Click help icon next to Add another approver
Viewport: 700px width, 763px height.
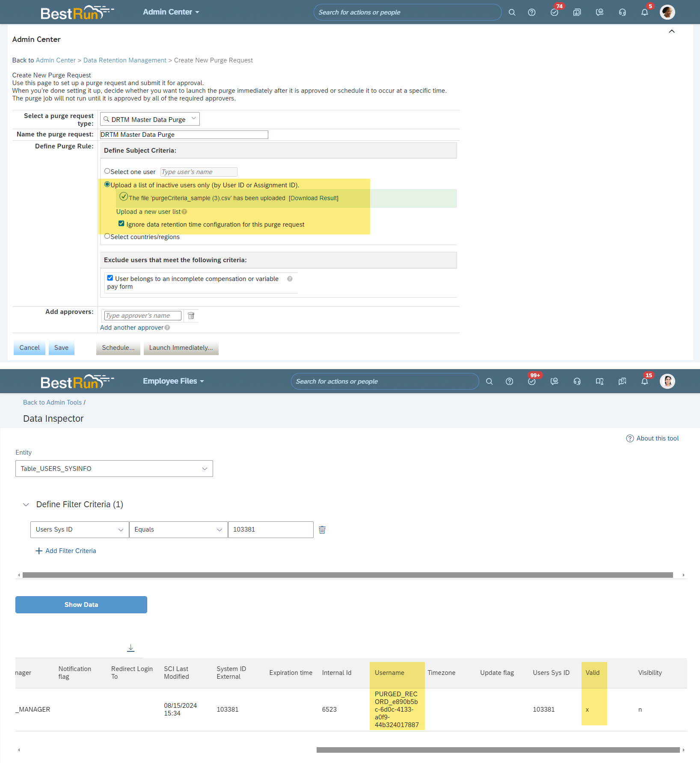coord(167,328)
